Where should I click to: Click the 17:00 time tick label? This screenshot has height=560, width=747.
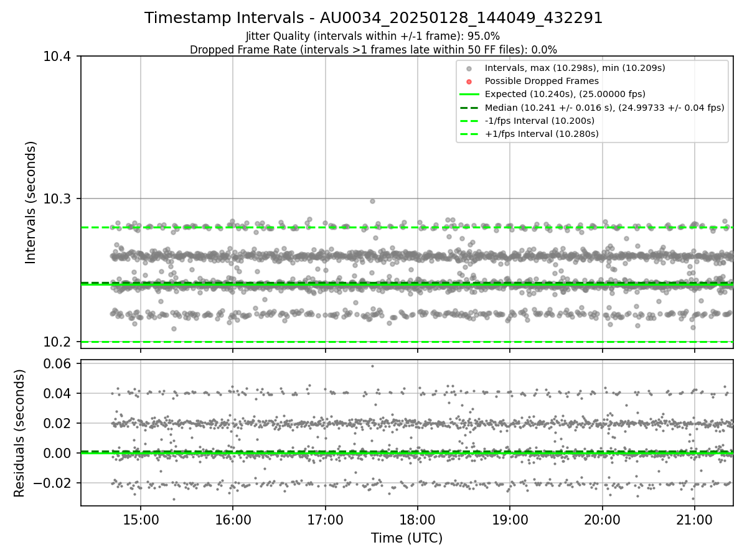(x=325, y=520)
